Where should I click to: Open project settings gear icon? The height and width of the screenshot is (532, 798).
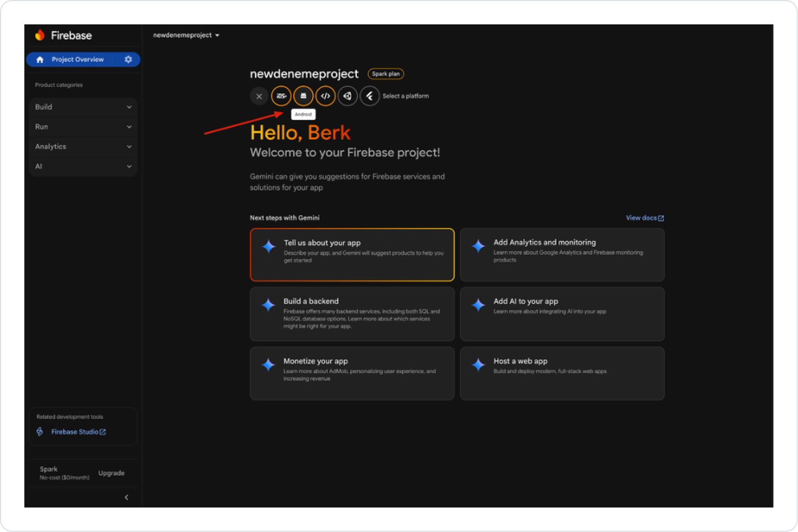(128, 59)
